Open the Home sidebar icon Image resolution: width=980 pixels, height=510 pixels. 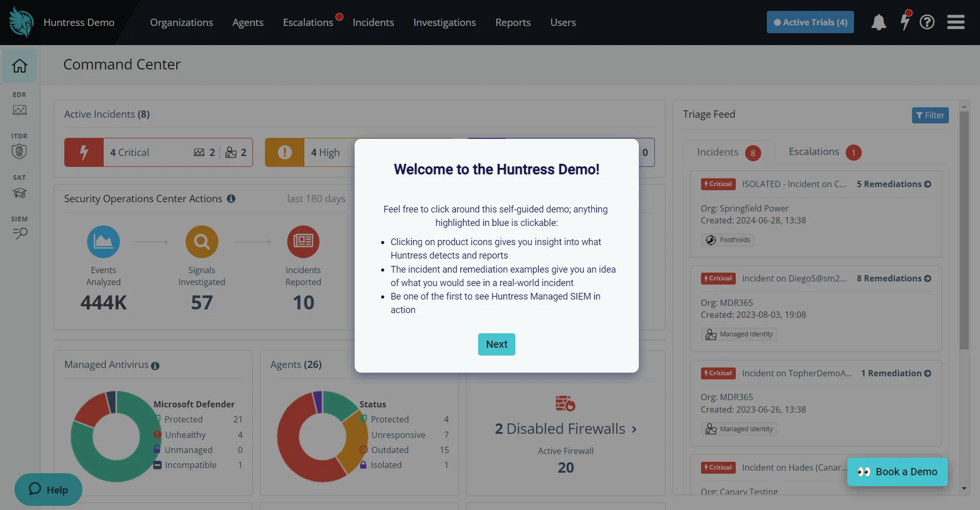coord(20,66)
